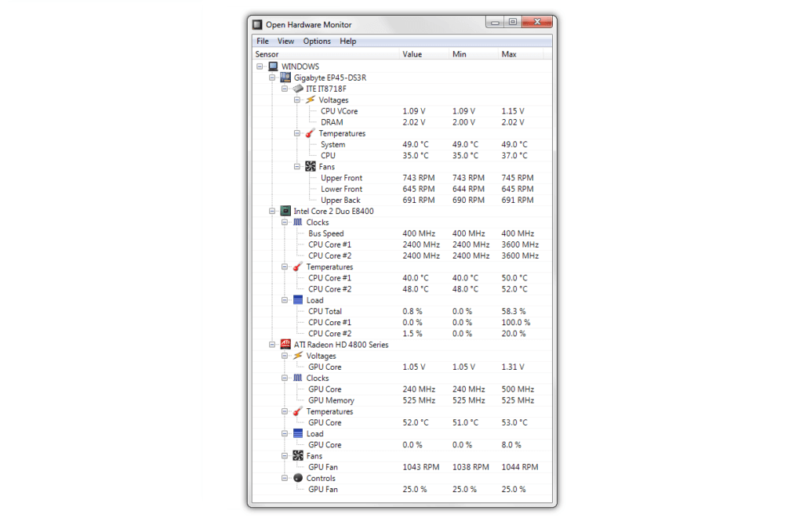Click the 1.31 V max of GPU Core voltage
The width and height of the screenshot is (803, 532).
tap(513, 367)
